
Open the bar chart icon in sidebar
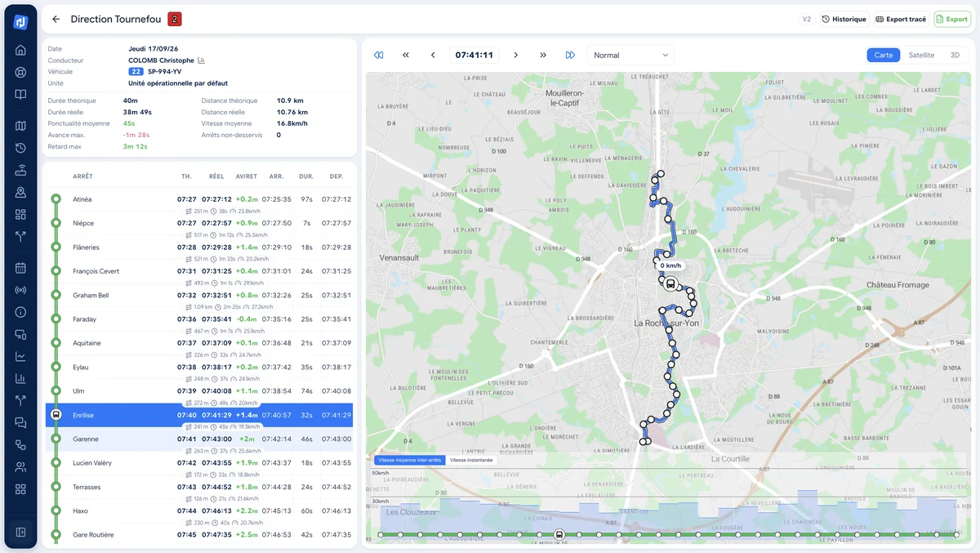tap(20, 378)
